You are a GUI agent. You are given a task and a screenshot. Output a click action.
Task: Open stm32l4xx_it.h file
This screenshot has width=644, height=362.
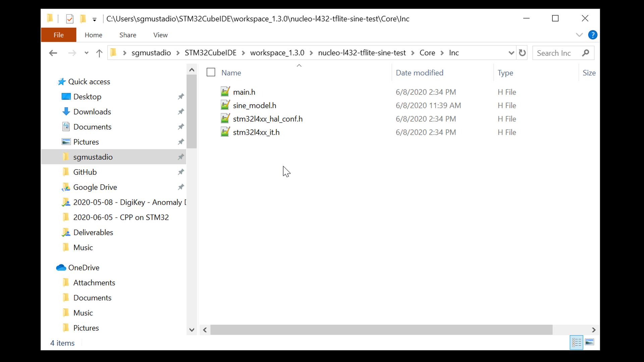pyautogui.click(x=257, y=132)
